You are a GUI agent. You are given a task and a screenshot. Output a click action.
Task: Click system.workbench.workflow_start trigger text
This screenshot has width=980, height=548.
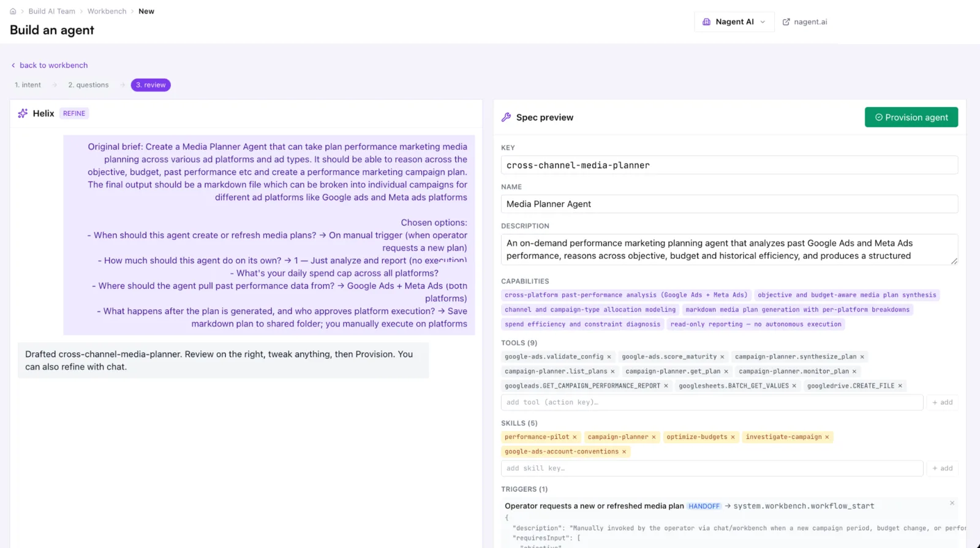[804, 506]
